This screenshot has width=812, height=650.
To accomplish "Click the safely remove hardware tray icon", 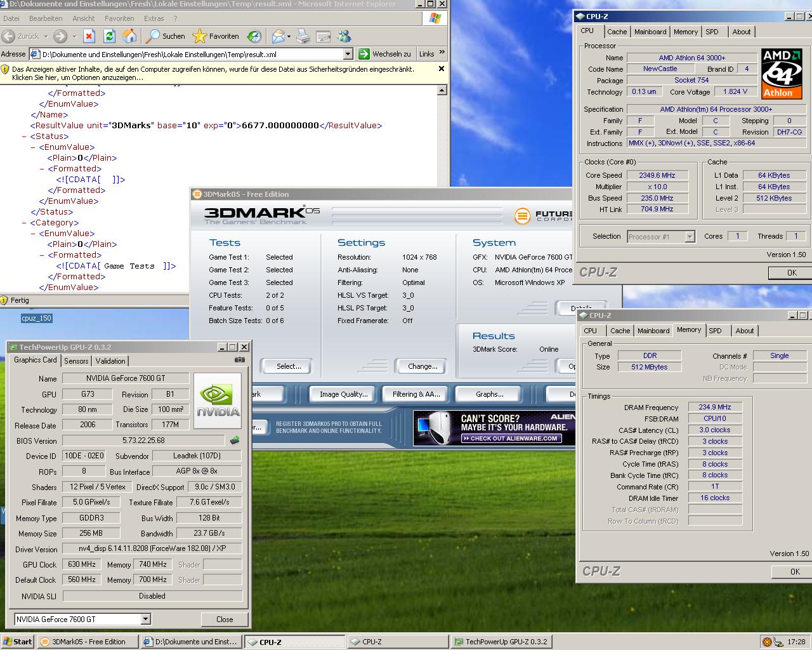I will click(x=778, y=642).
